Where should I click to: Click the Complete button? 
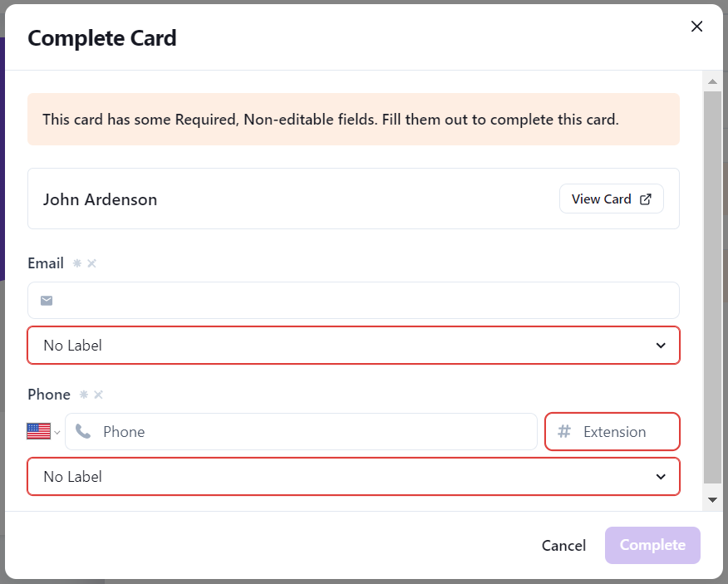click(652, 546)
